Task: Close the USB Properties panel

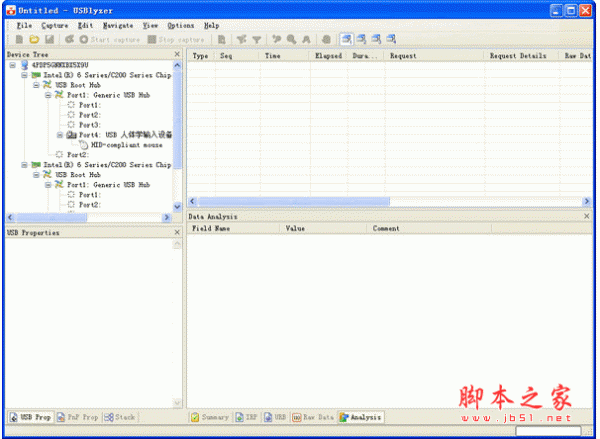Action: (x=177, y=232)
